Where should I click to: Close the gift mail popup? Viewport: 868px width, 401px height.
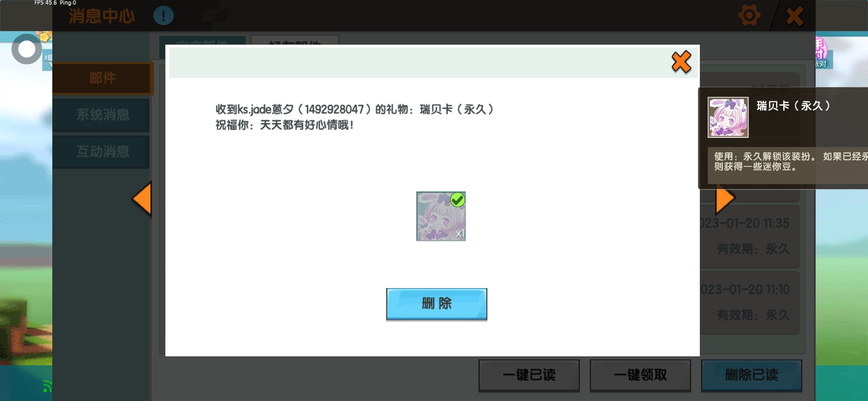click(681, 62)
